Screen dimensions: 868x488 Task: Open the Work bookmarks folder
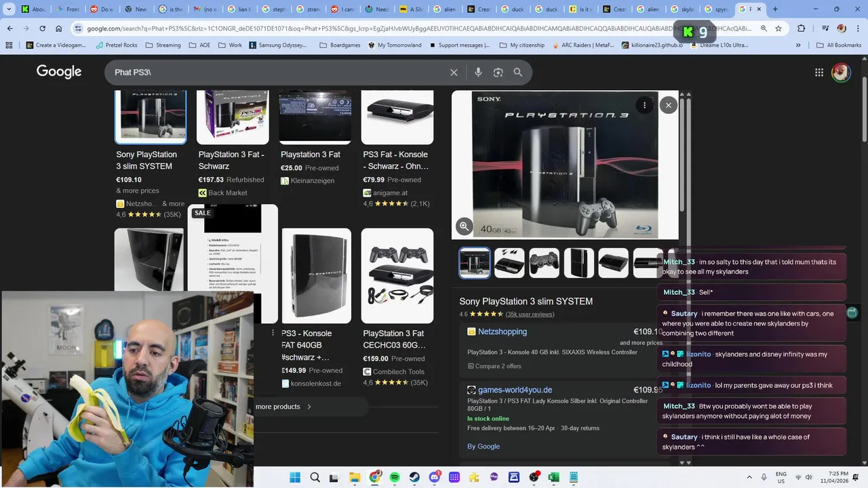(230, 45)
